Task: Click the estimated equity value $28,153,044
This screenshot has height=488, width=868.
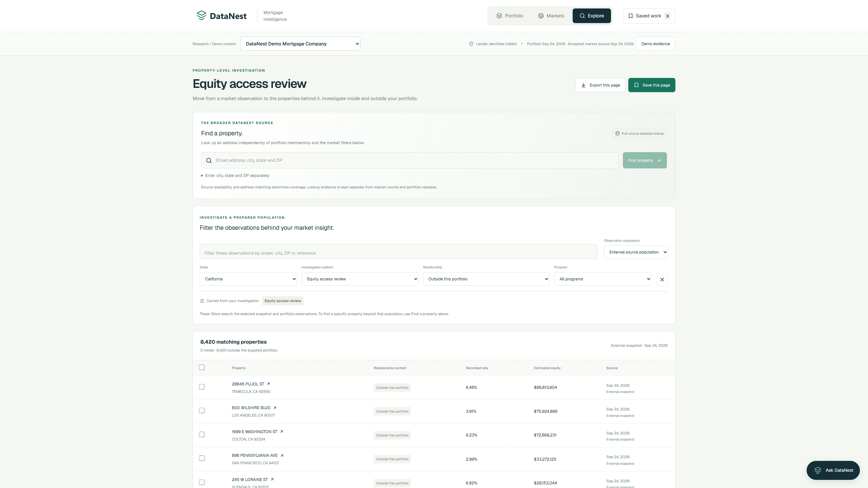Action: click(545, 483)
